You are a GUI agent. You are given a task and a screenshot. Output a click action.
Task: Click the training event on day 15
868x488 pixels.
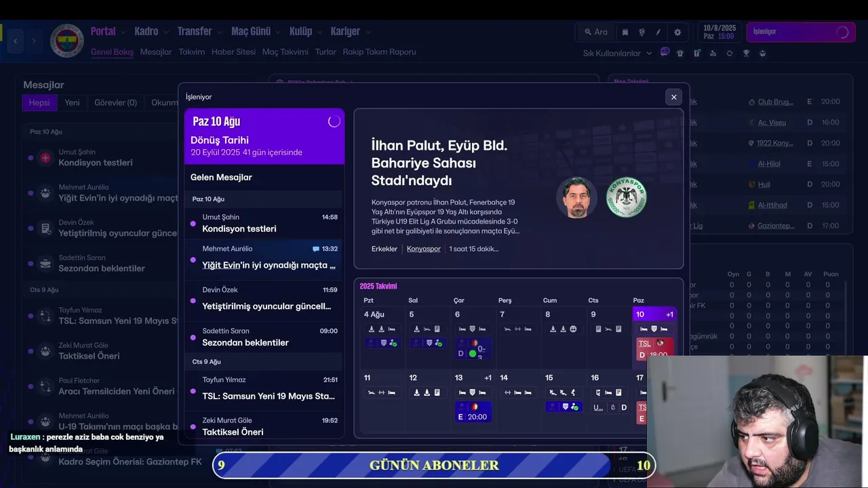click(564, 407)
